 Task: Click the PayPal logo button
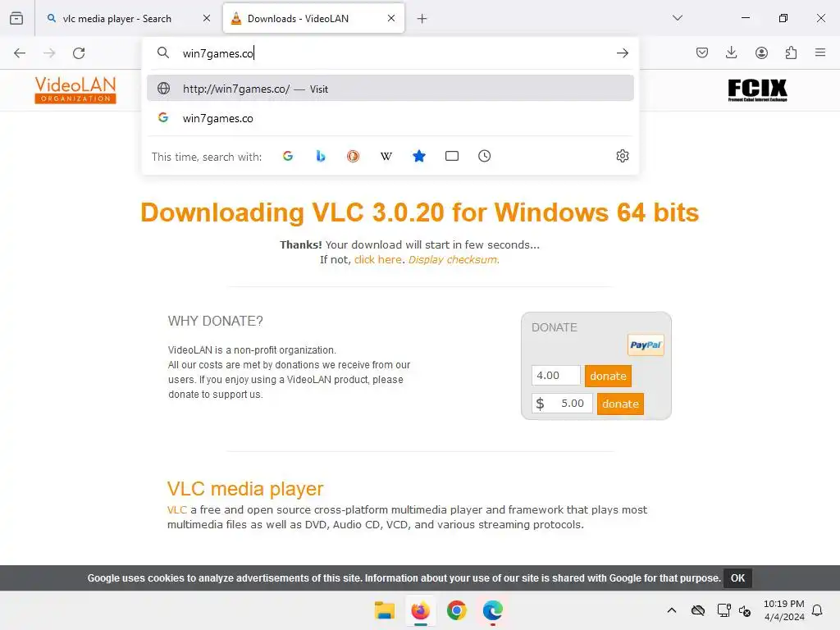click(x=646, y=345)
